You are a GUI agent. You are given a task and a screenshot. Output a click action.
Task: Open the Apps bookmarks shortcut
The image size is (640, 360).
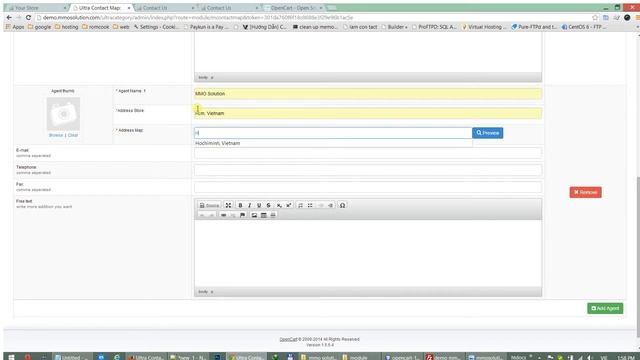(15, 27)
